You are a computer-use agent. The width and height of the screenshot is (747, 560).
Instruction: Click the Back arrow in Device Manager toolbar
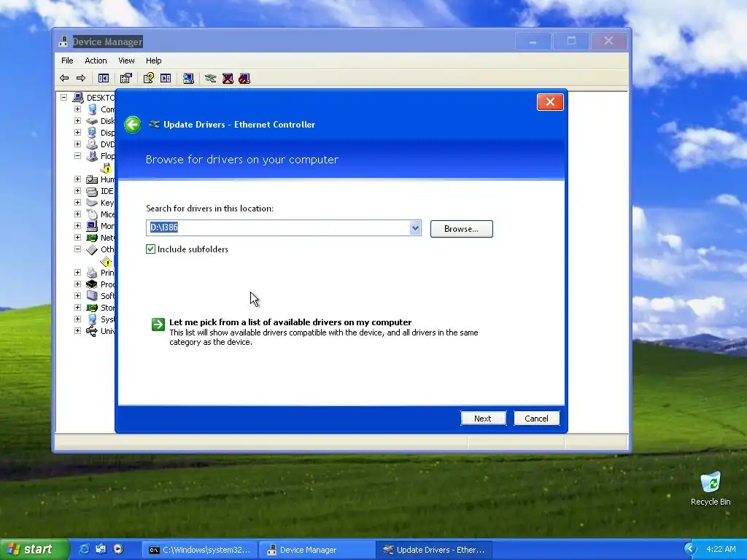[x=64, y=78]
